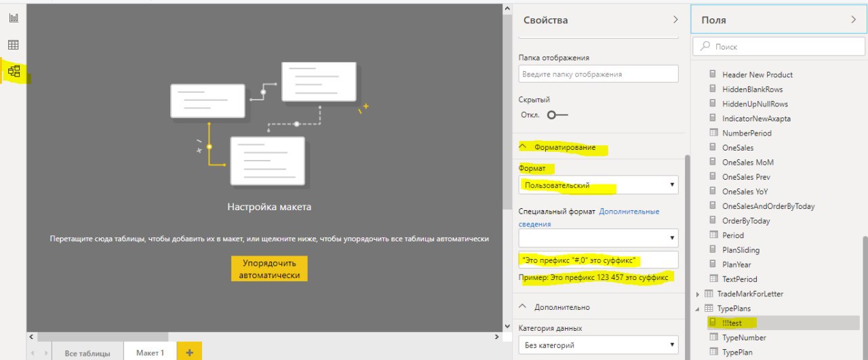This screenshot has height=360, width=868.
Task: Select the measure icon beside OneSales YoY
Action: 713,191
